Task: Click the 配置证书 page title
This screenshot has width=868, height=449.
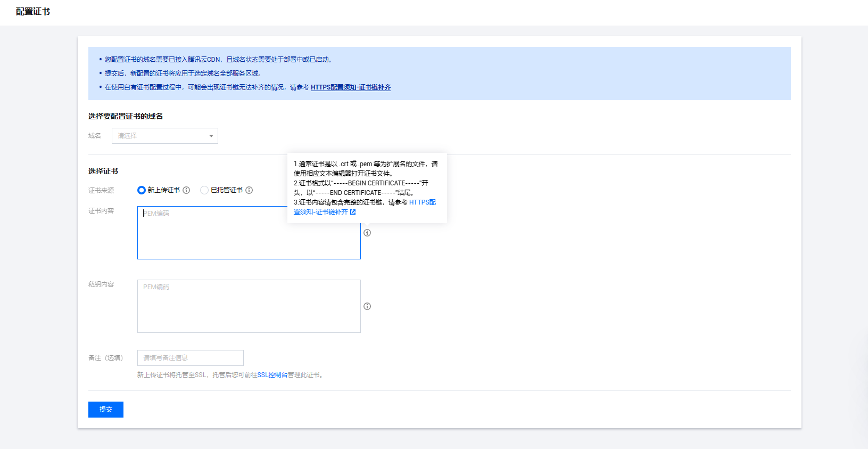Action: 33,12
